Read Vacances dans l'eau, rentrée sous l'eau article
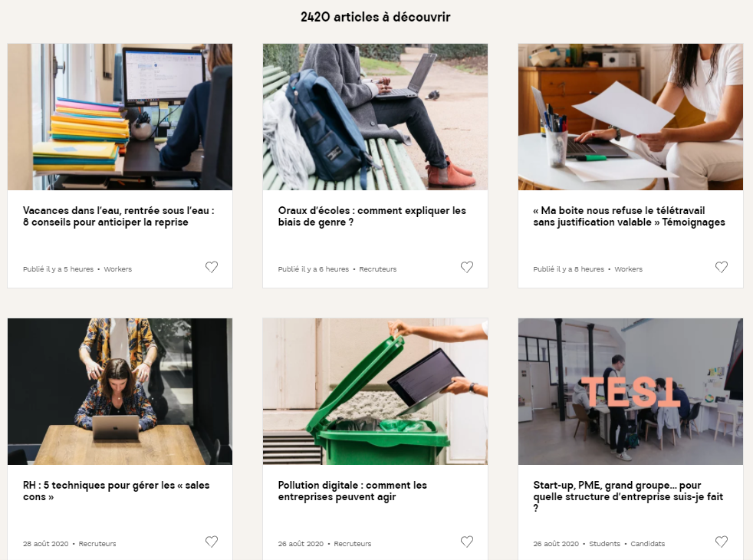The image size is (753, 560). (x=119, y=216)
